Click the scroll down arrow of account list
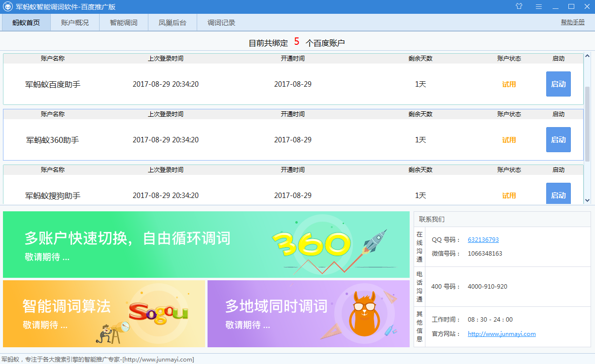 point(587,200)
